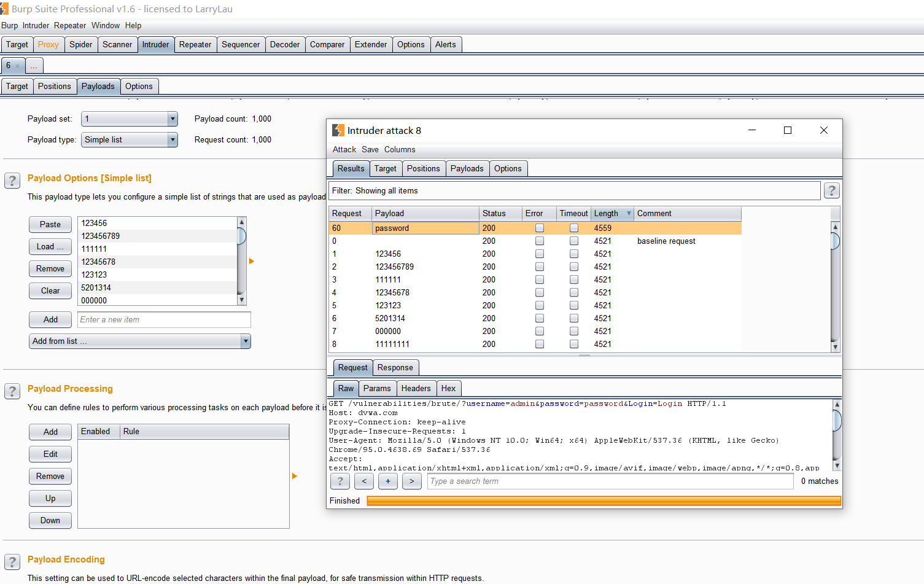Open Attack menu in attack window
Screen dimensions: 924x584
pyautogui.click(x=344, y=149)
